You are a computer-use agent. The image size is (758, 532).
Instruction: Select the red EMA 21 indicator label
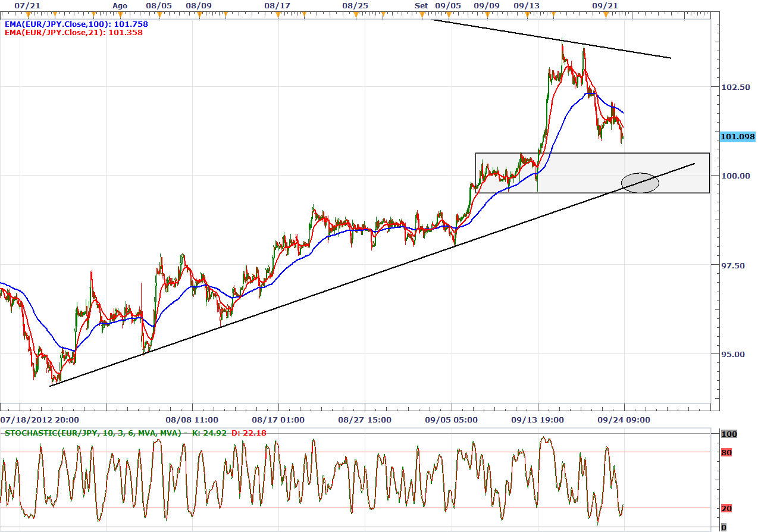click(x=73, y=33)
